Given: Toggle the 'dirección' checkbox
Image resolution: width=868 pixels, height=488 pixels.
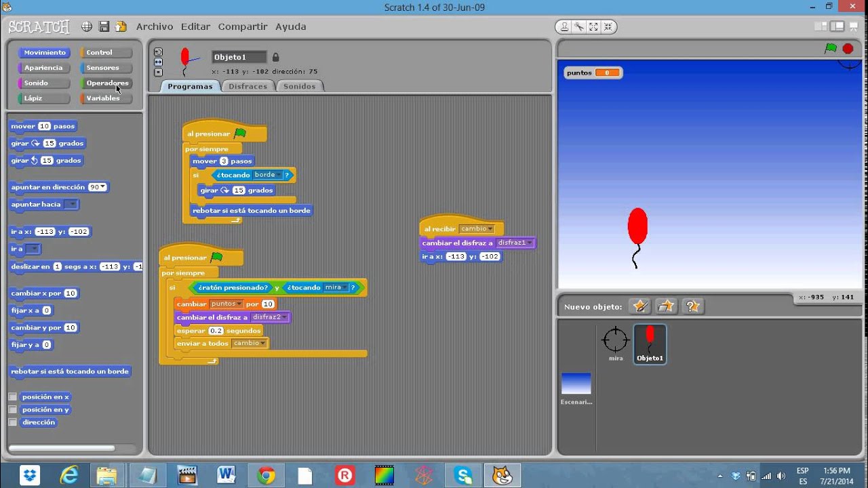Looking at the screenshot, I should pos(12,422).
